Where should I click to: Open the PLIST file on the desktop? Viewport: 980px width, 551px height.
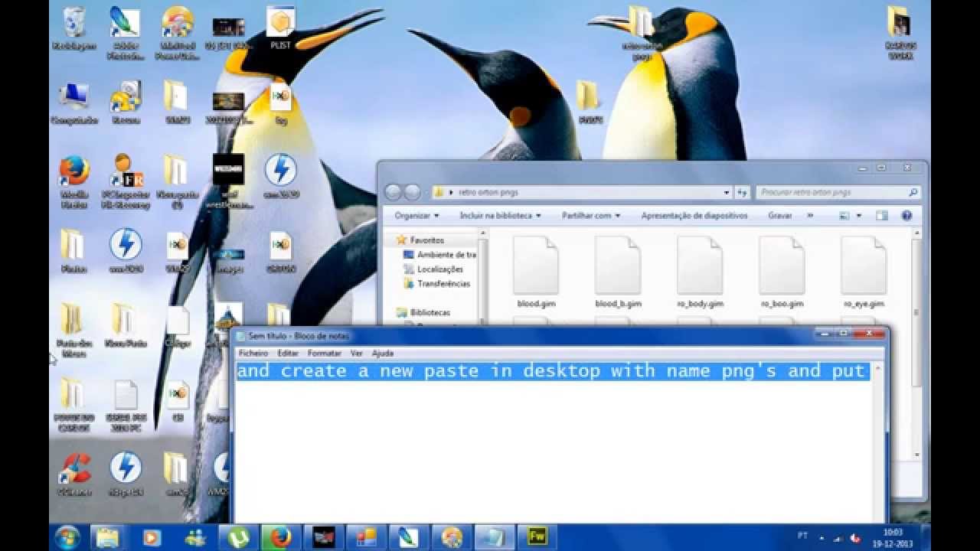pyautogui.click(x=281, y=28)
